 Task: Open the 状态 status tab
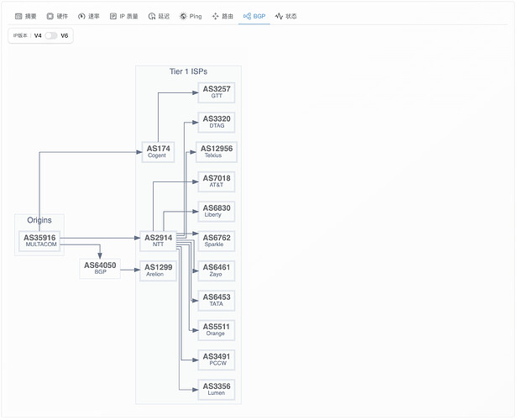[285, 16]
